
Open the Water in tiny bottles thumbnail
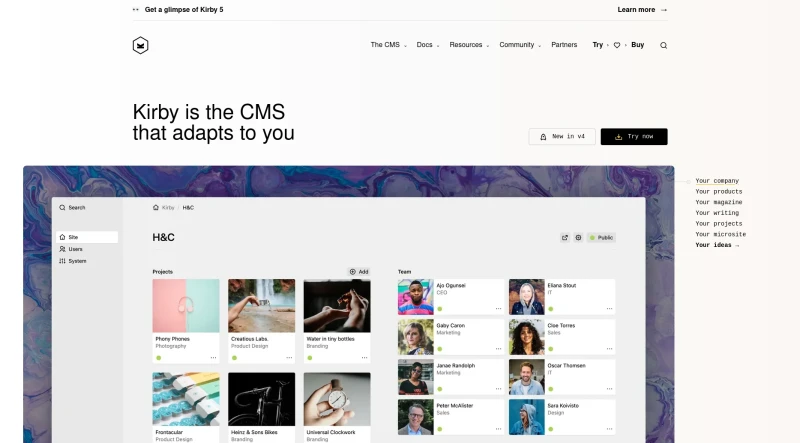point(337,306)
